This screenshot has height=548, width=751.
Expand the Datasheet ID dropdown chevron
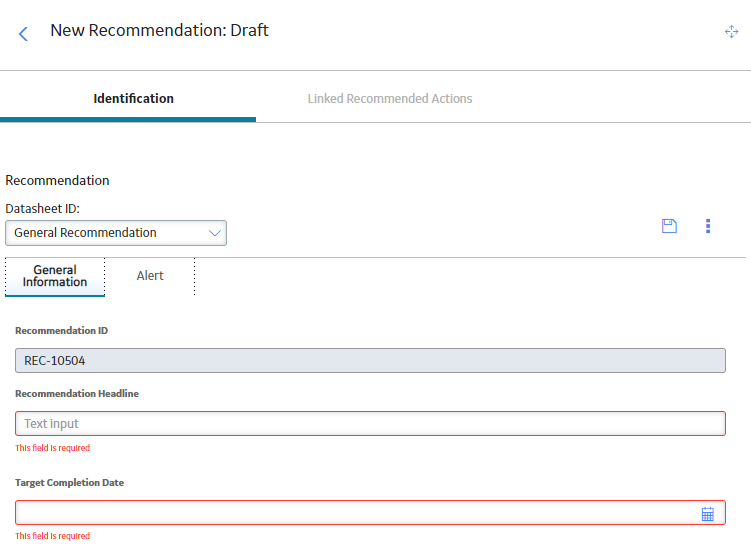click(x=215, y=233)
